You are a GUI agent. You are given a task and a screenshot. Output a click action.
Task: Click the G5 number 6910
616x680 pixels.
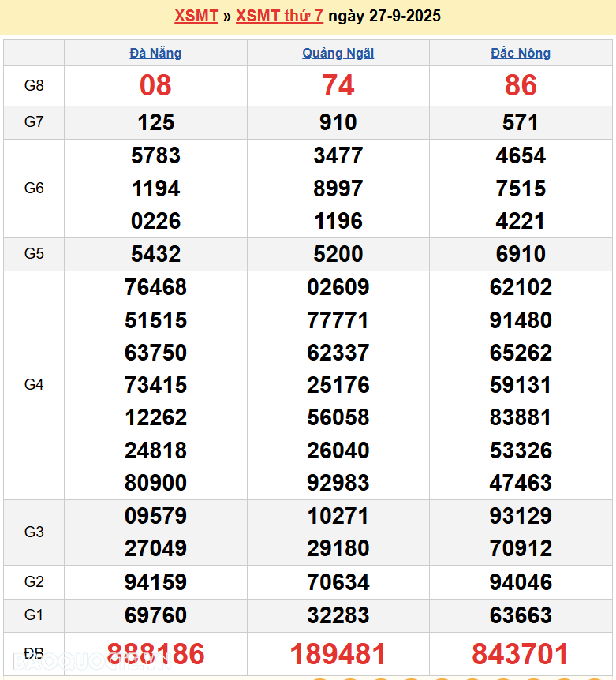[x=521, y=254]
